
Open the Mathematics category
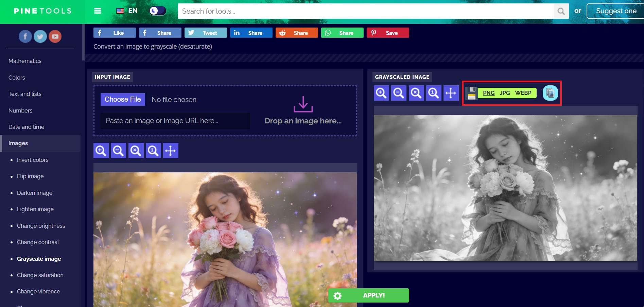click(25, 61)
